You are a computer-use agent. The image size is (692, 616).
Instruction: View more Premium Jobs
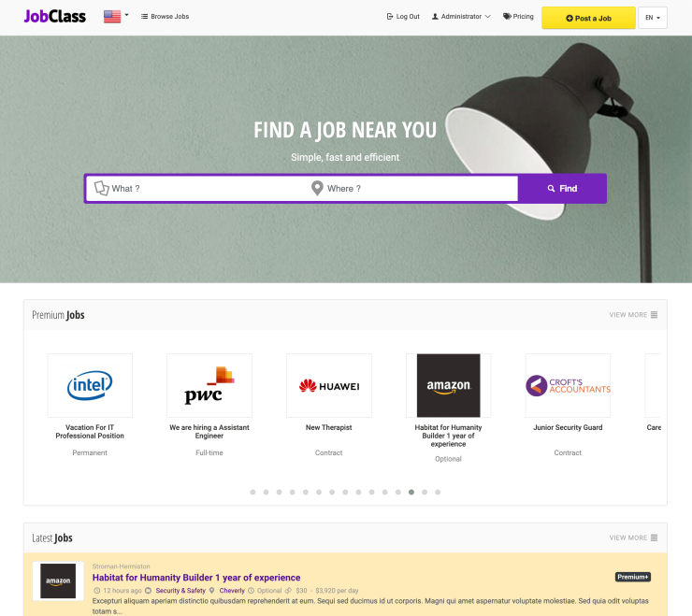(x=633, y=315)
